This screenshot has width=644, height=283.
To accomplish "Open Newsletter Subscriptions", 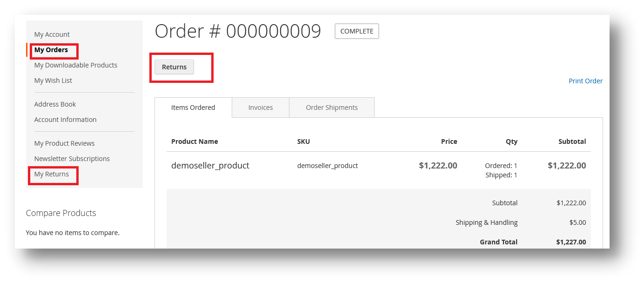I will pyautogui.click(x=72, y=159).
